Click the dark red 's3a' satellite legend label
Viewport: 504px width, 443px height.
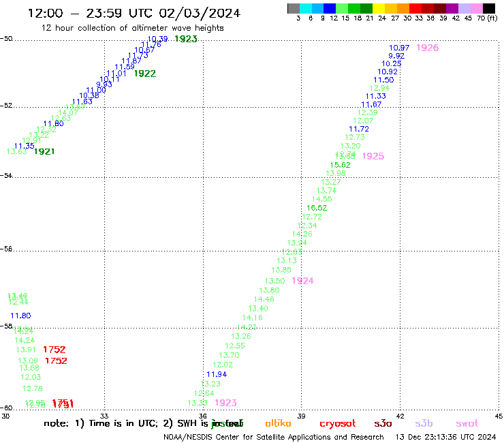point(383,424)
